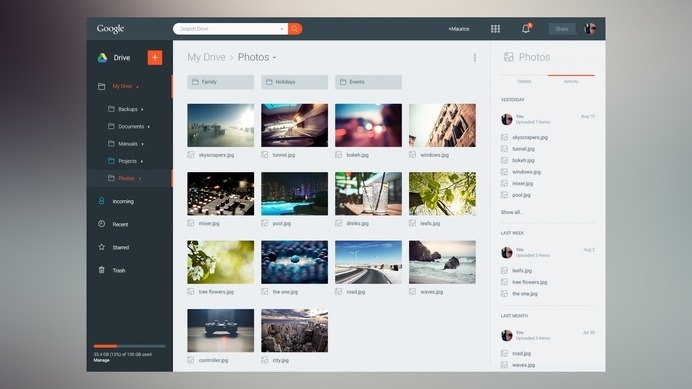This screenshot has height=389, width=692.
Task: Click the orange plus new button
Action: coord(155,57)
